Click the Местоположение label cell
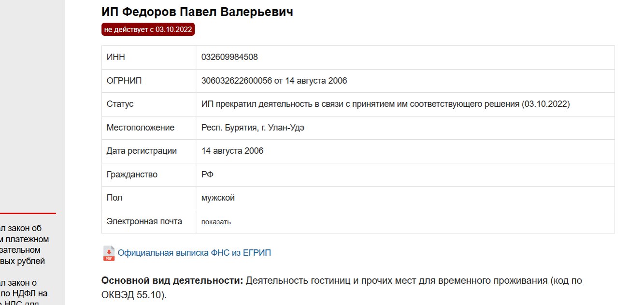644x305 pixels. coord(149,128)
